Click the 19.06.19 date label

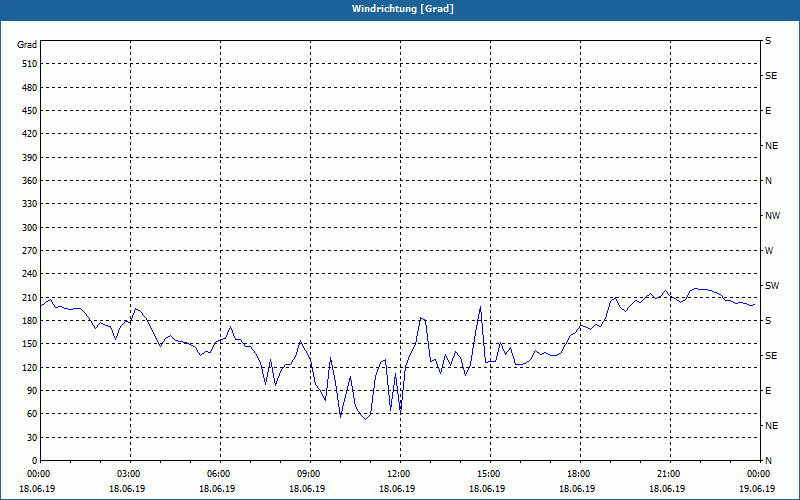coord(757,489)
